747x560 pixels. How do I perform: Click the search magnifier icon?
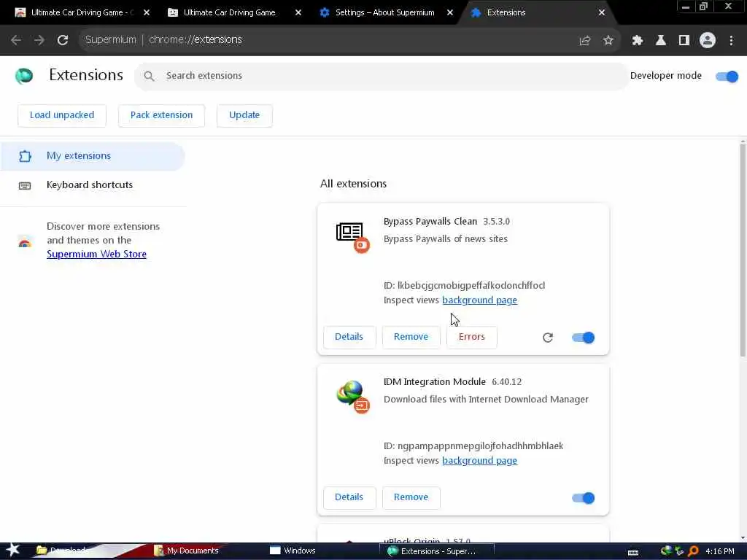(149, 76)
